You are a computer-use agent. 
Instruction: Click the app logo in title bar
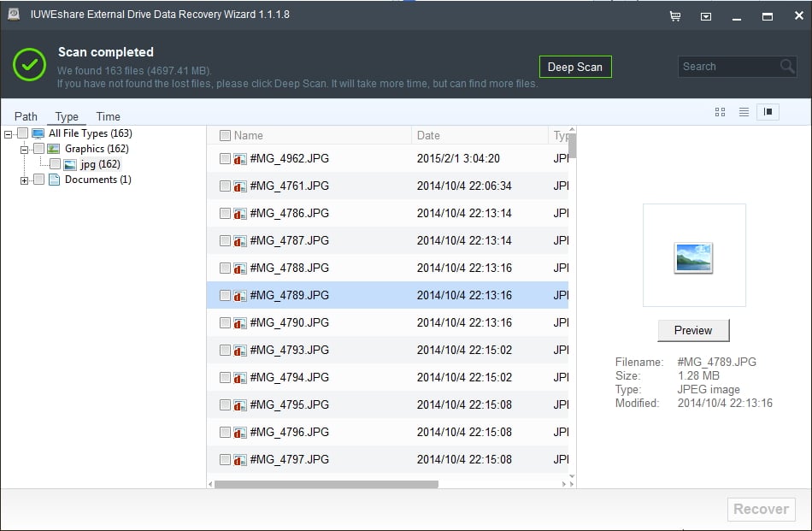pos(14,15)
